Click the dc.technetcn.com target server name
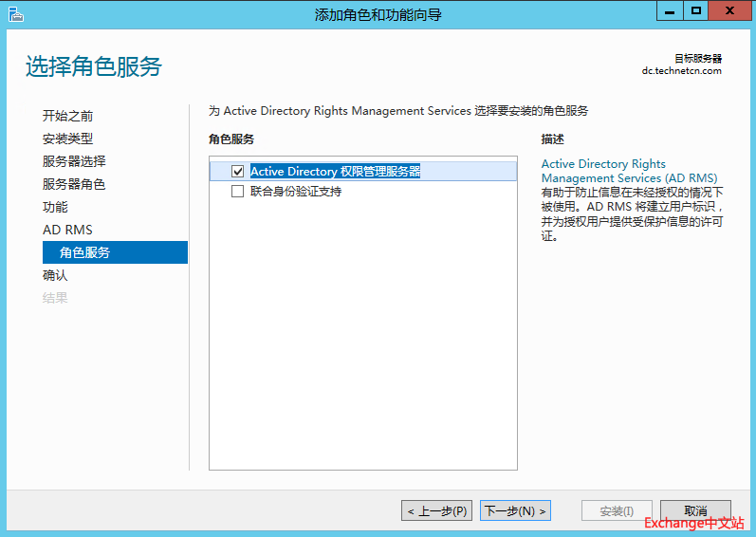756x537 pixels. click(681, 70)
